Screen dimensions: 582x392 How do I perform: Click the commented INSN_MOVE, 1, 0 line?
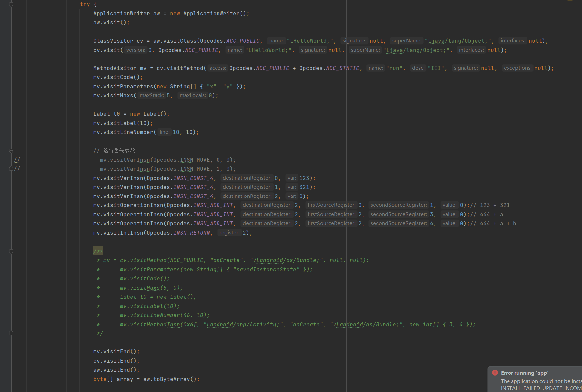pyautogui.click(x=168, y=169)
